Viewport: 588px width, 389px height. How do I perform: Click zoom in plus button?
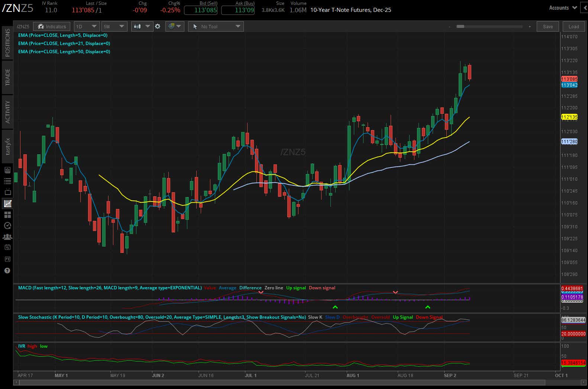[530, 27]
